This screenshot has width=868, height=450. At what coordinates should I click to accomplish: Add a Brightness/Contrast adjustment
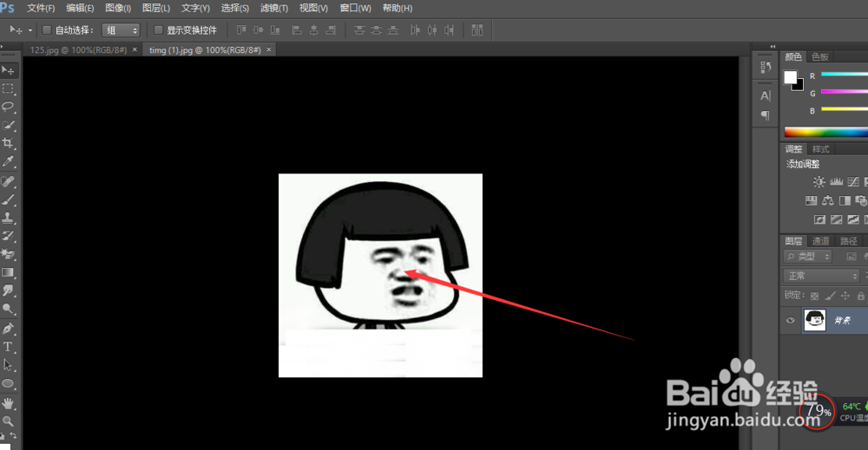pos(819,182)
